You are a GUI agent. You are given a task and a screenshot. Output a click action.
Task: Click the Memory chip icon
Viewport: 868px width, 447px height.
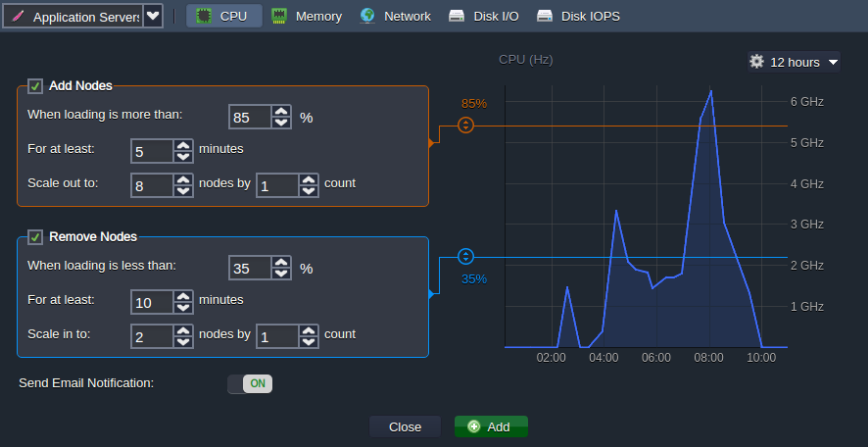point(280,16)
